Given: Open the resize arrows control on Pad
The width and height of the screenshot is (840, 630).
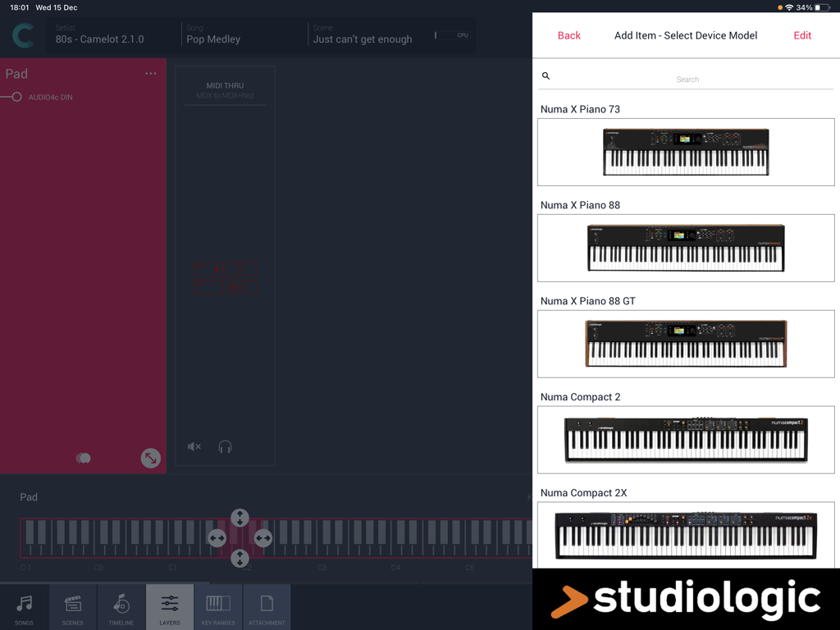Looking at the screenshot, I should tap(150, 459).
